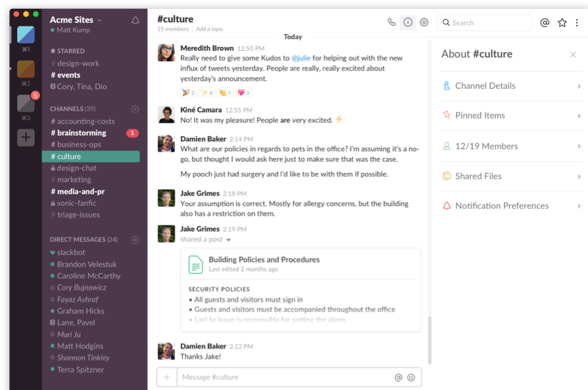Open Meredith Brown's avatar
Image resolution: width=588 pixels, height=390 pixels.
[x=166, y=52]
